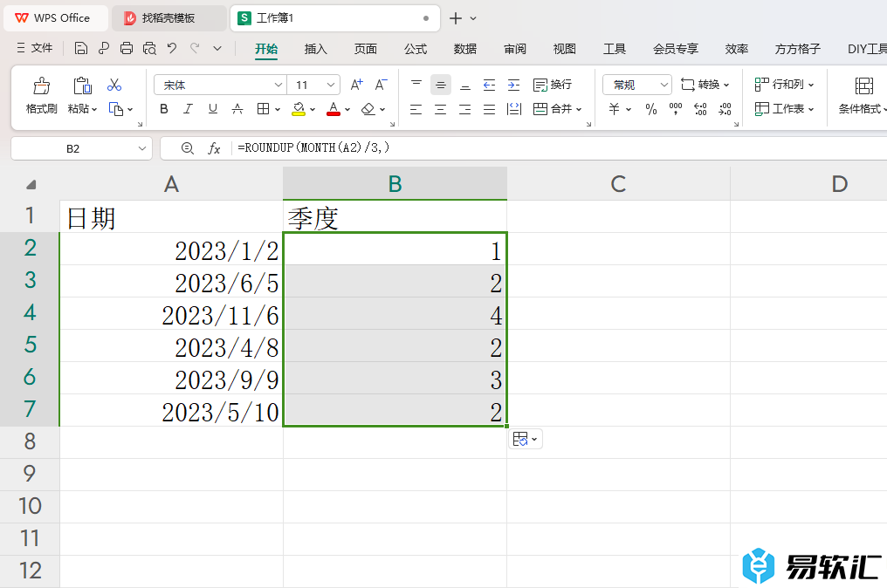
Task: Click the 换行 (Wrap Text) button
Action: tap(553, 85)
